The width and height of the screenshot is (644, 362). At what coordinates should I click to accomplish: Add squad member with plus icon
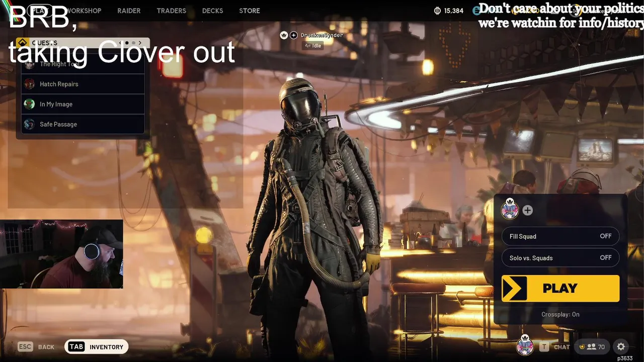pos(527,210)
